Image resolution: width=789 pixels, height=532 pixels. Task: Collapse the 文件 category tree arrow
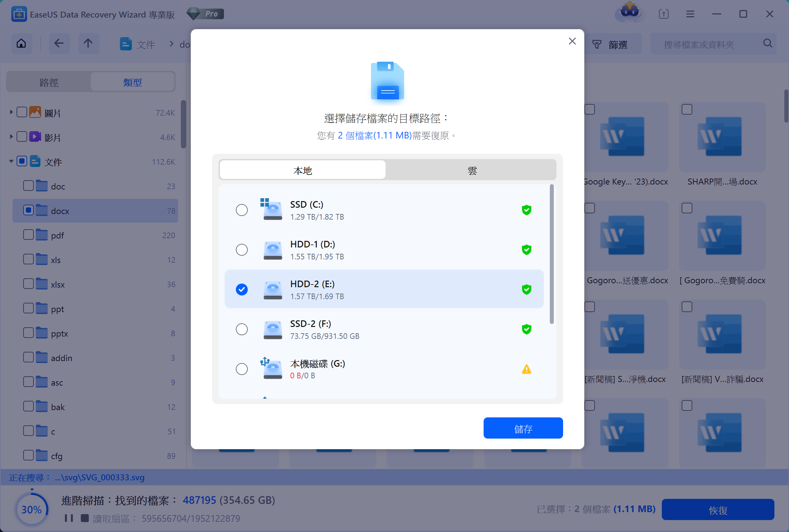(11, 161)
